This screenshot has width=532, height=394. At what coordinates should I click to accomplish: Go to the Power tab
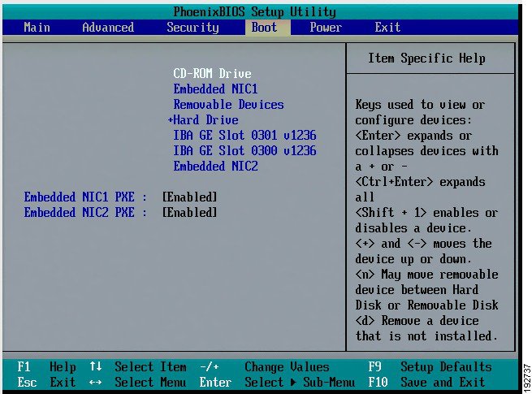coord(326,28)
